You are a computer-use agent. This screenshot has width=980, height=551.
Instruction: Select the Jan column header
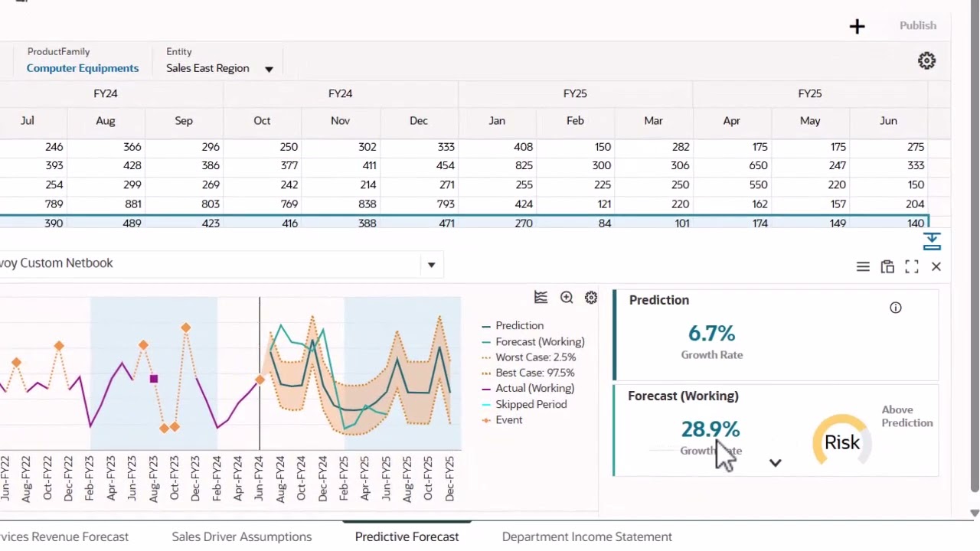[497, 120]
